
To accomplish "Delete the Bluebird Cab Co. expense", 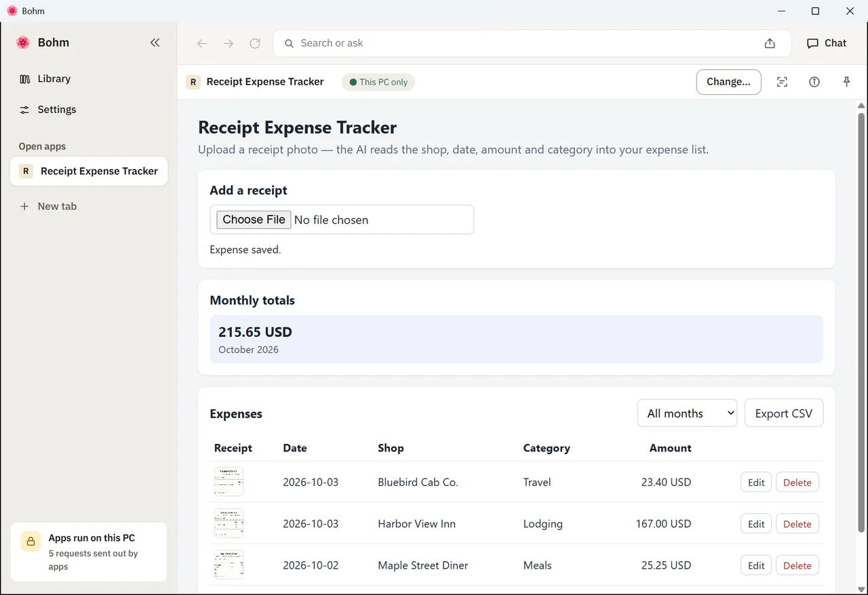I will [797, 483].
